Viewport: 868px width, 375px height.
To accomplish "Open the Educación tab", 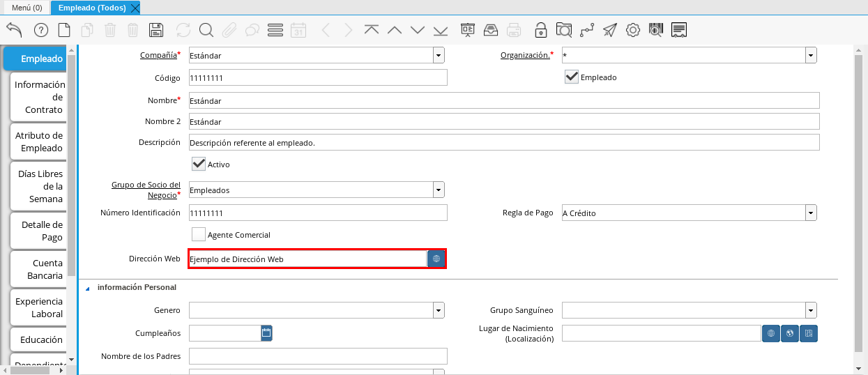I will pos(39,339).
